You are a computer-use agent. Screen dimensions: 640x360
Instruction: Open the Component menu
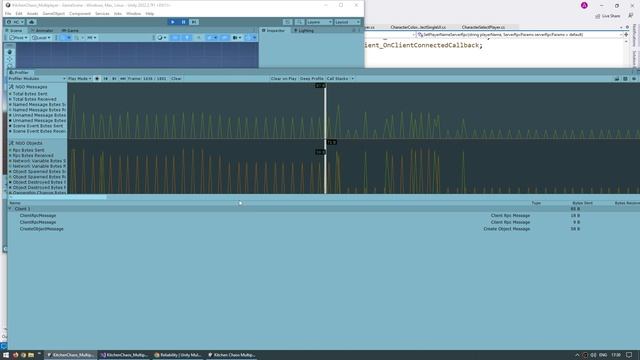[80, 13]
